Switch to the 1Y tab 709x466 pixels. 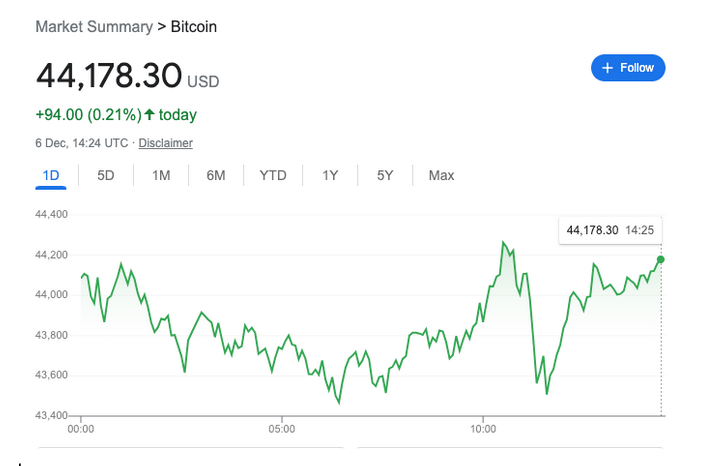tap(330, 176)
